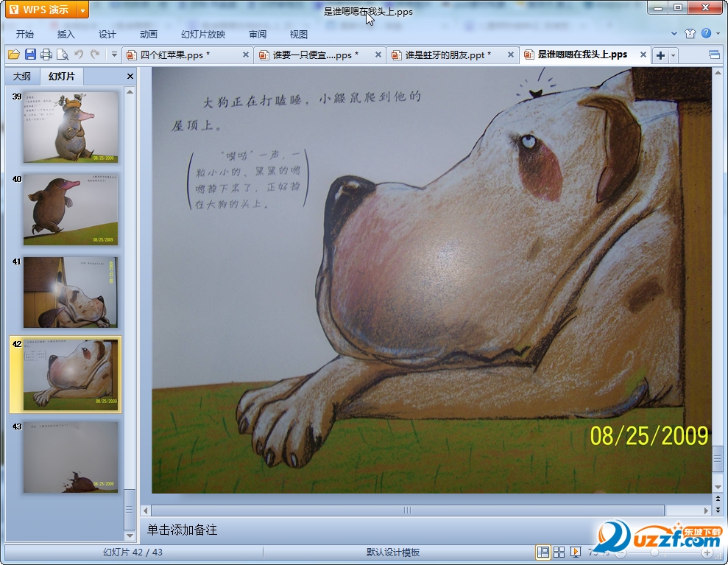Close the 谁是蛀牙的朋友.ppt document tab

[x=510, y=55]
